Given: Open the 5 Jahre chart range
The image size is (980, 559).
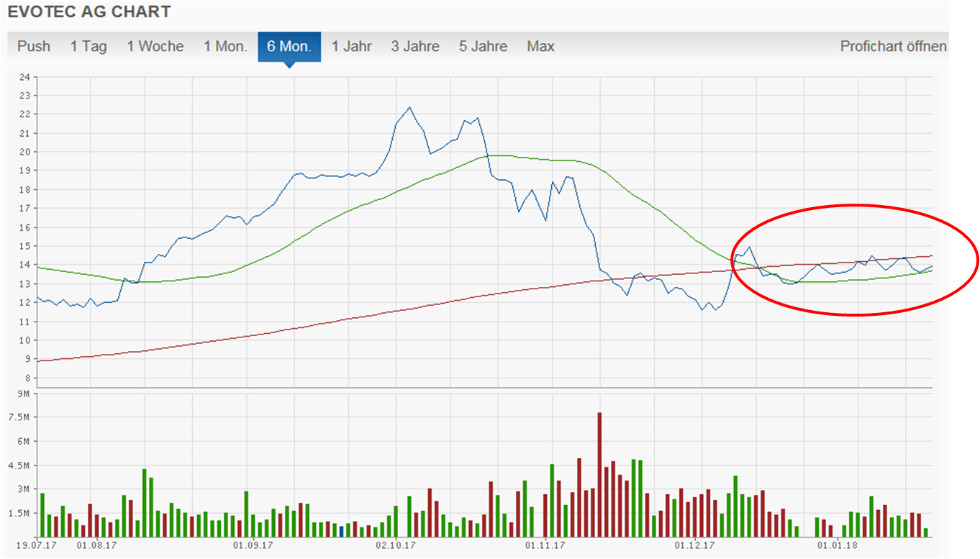Looking at the screenshot, I should tap(484, 47).
